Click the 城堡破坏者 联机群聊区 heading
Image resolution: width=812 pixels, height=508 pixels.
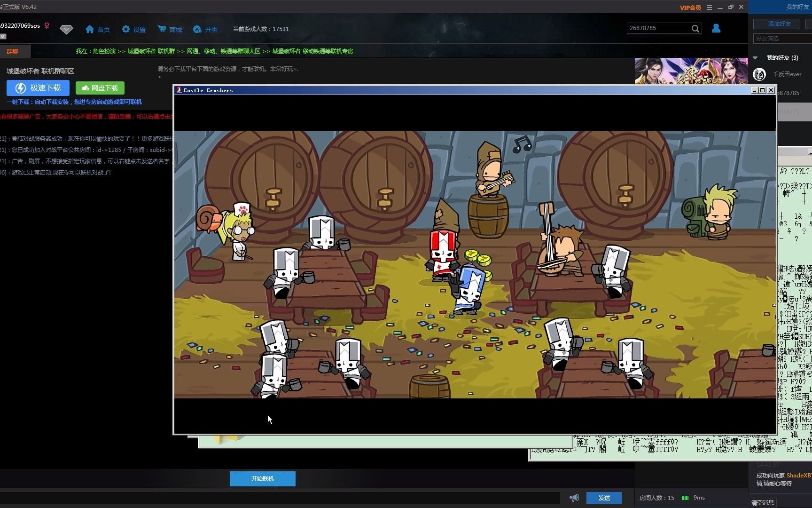tap(40, 71)
